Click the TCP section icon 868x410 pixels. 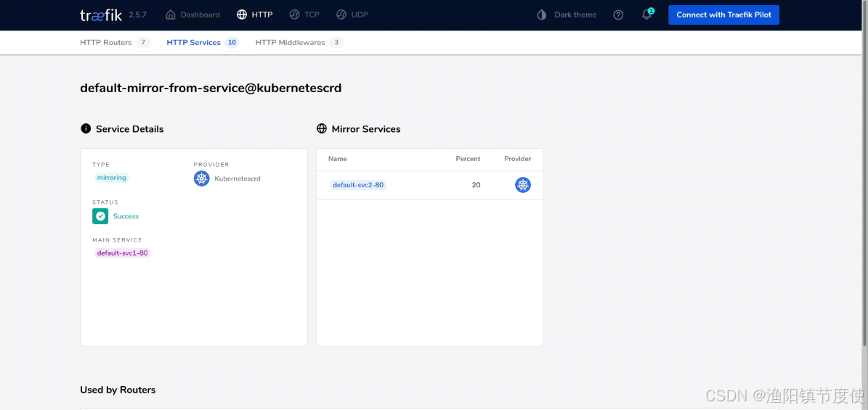(294, 15)
